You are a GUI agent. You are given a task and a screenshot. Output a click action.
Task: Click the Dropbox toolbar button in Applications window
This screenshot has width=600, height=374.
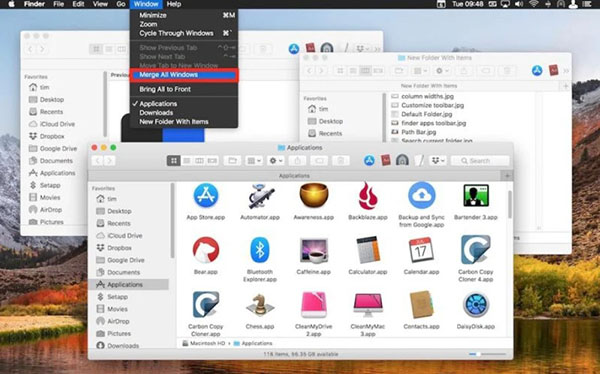pos(438,161)
